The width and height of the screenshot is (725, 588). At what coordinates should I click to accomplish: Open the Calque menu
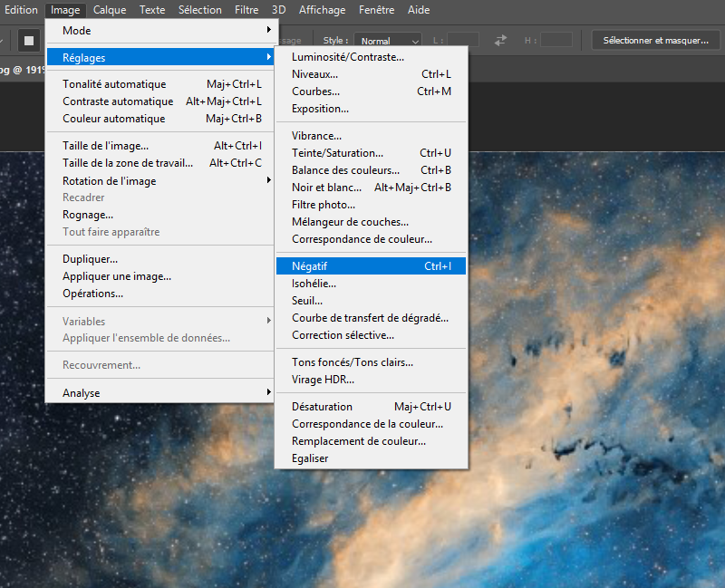click(110, 10)
